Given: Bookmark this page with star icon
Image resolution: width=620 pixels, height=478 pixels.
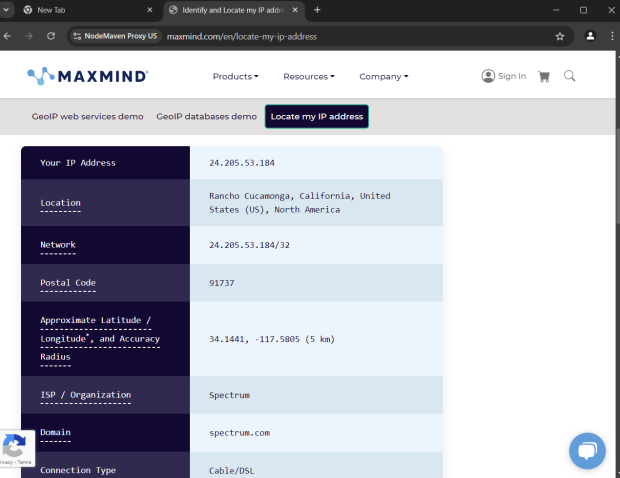Looking at the screenshot, I should (560, 36).
